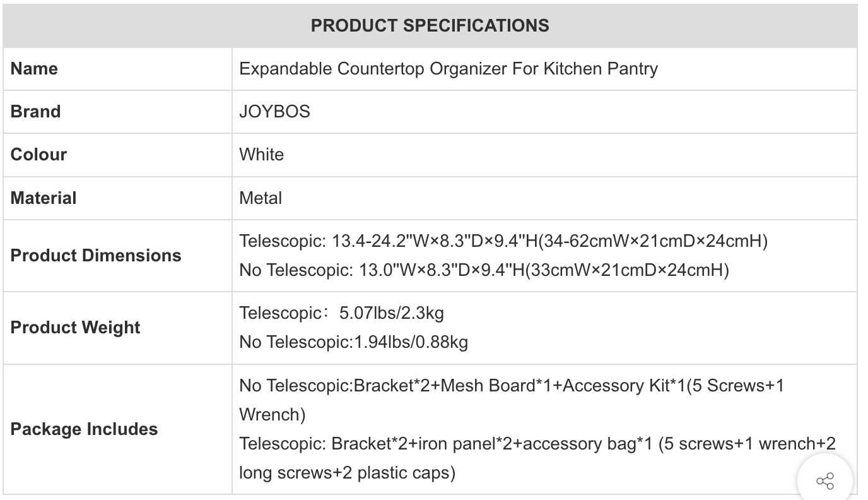Viewport: 868px width, 500px height.
Task: Click the Product Weight row label
Action: pyautogui.click(x=76, y=328)
